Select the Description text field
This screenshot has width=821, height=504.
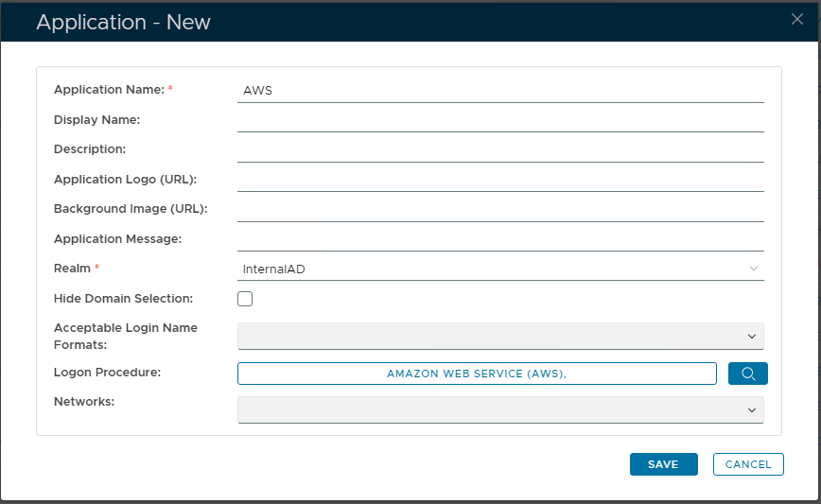pyautogui.click(x=499, y=149)
